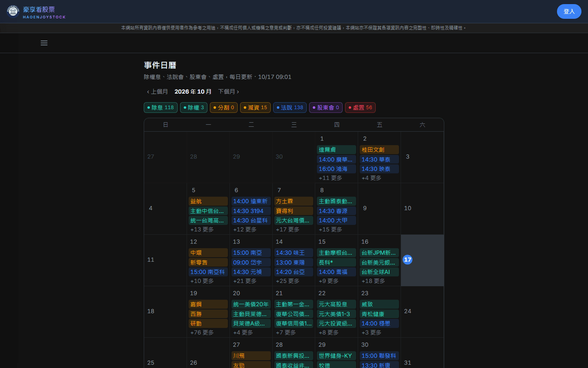Open the 14:30 華泰 event
The width and height of the screenshot is (588, 368).
[379, 159]
